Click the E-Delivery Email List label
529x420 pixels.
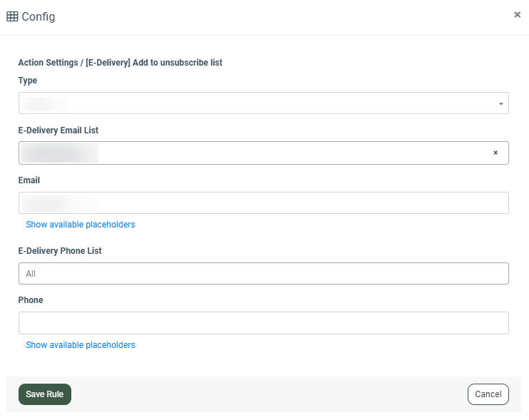click(58, 130)
